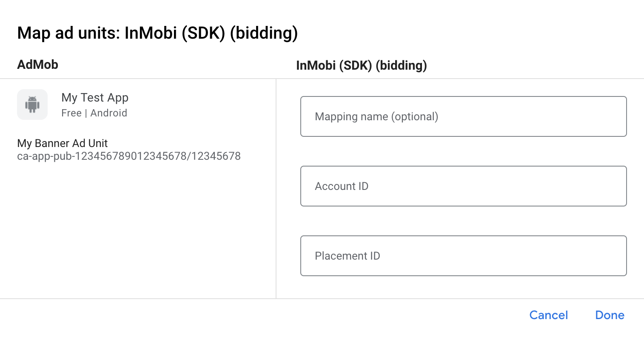Click the Android platform label under app name
Screen dimensions: 644x345
[x=109, y=113]
